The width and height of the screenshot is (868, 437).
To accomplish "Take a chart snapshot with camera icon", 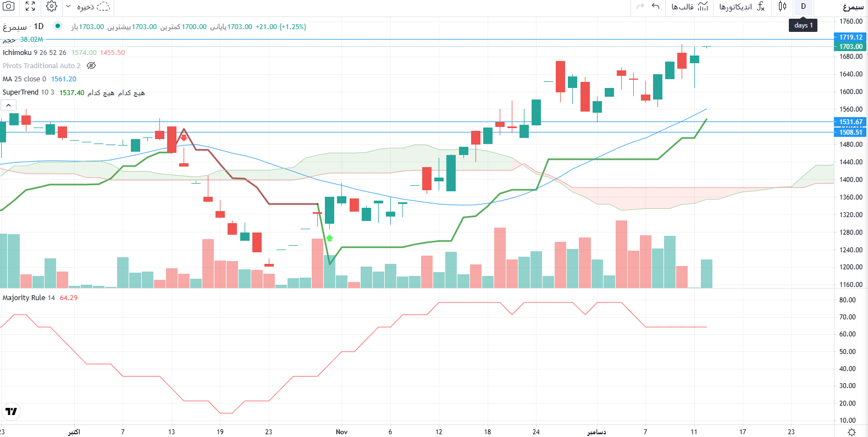I will pos(9,7).
